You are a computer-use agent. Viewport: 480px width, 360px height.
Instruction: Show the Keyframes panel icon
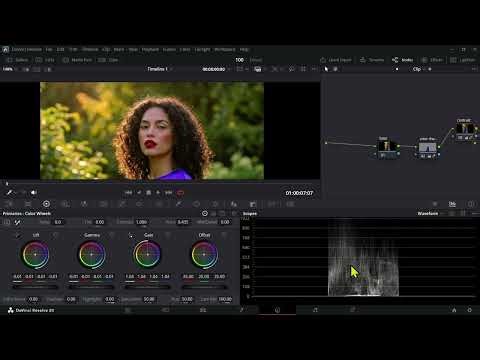(x=435, y=204)
